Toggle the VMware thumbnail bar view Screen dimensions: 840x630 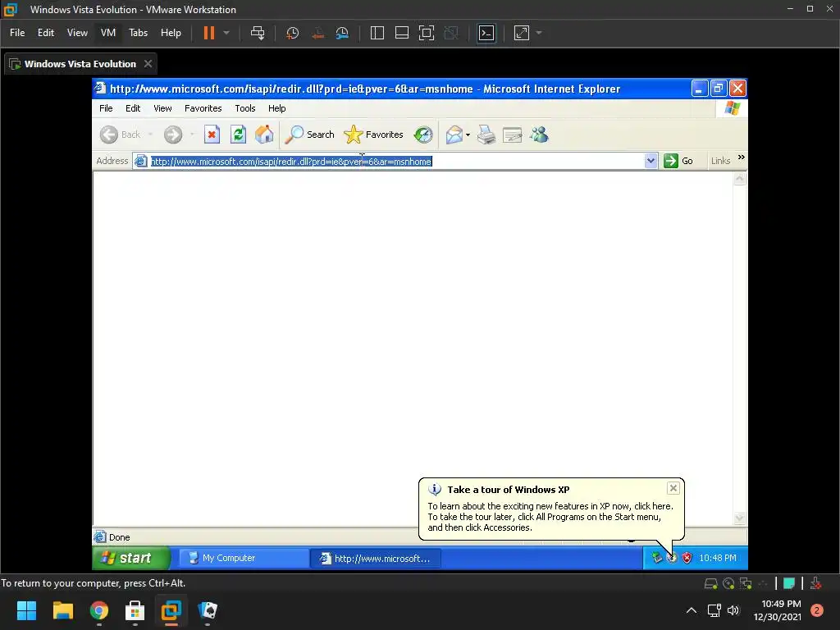(402, 33)
